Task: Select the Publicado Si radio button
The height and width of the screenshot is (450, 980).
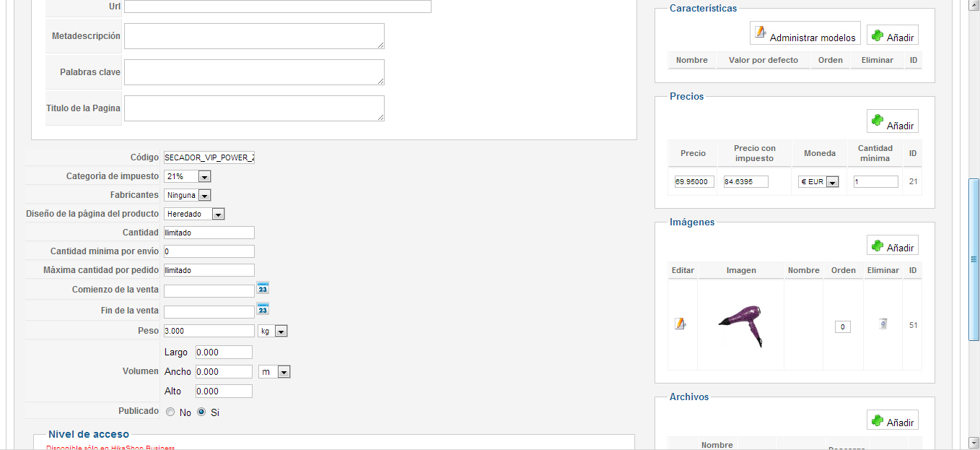Action: point(201,412)
